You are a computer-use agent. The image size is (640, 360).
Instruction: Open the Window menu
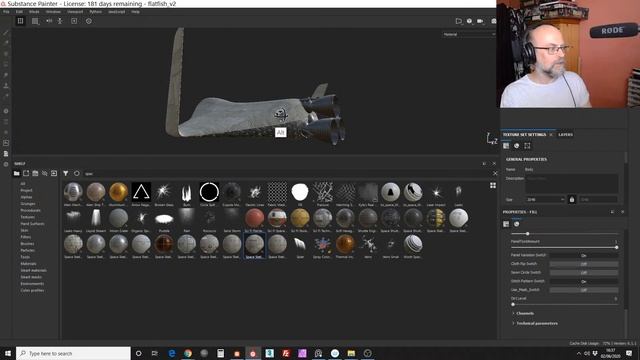click(x=53, y=12)
